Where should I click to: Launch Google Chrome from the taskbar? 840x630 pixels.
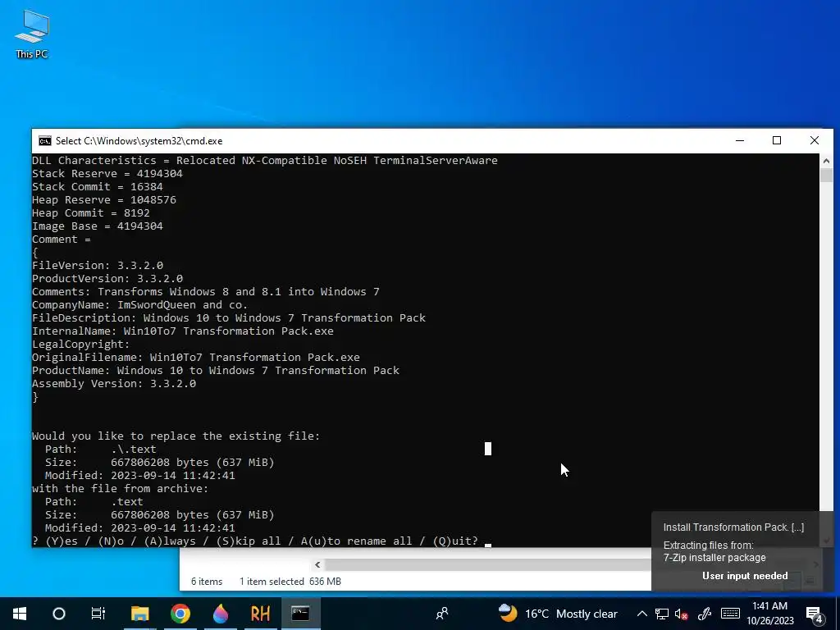point(180,614)
